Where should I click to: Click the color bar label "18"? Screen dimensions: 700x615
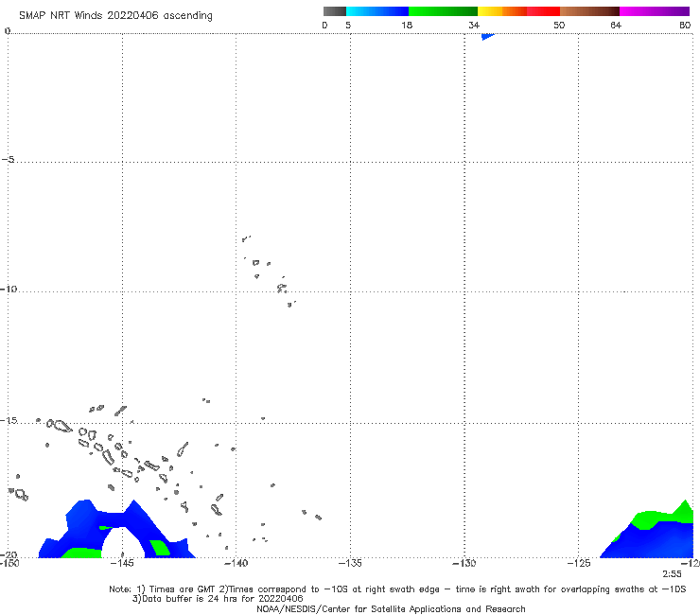point(407,25)
